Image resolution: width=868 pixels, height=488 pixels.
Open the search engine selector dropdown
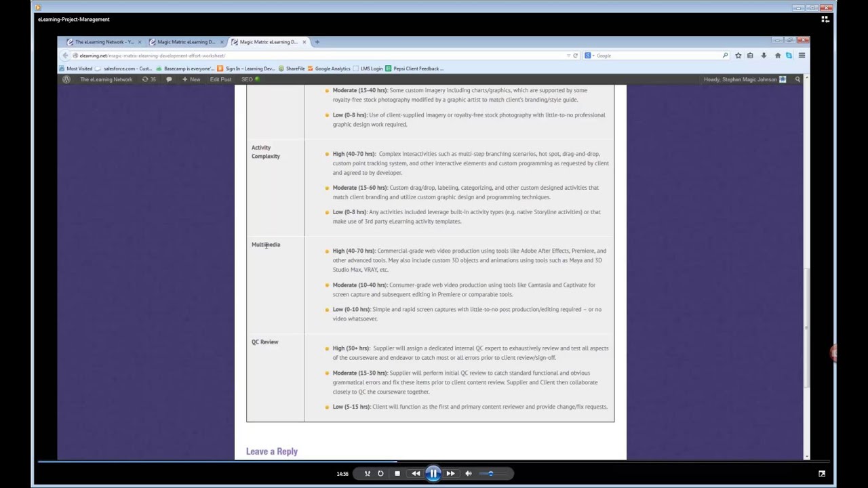pos(589,56)
